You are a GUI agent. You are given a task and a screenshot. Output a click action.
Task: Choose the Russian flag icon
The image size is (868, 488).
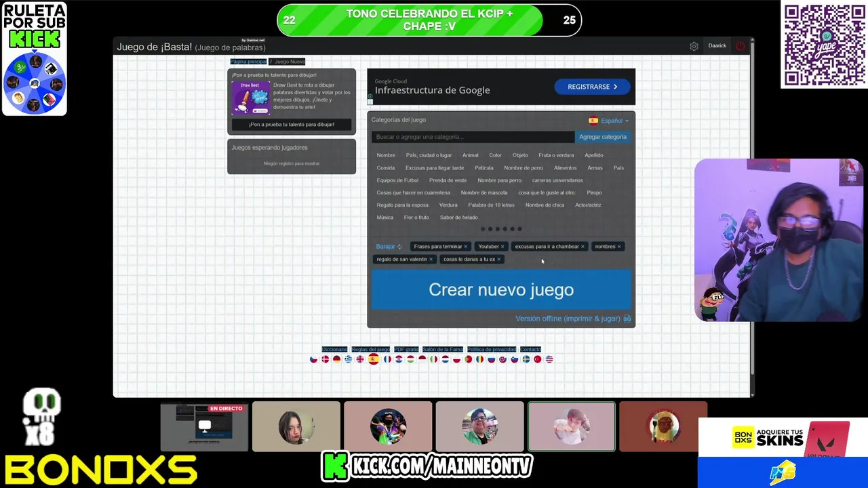(x=492, y=359)
